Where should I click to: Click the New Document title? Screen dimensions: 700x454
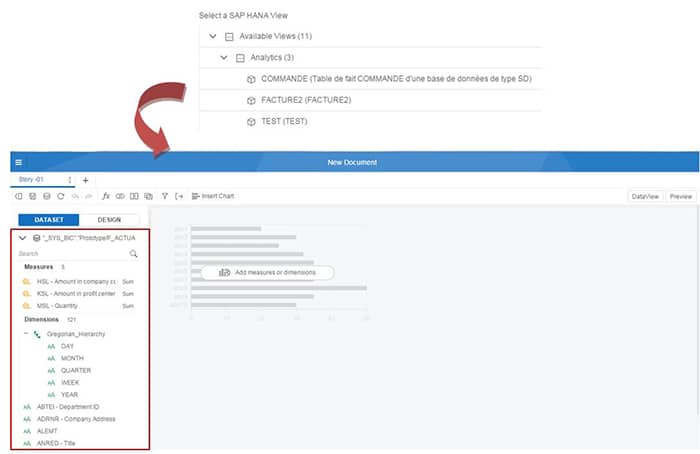[352, 162]
